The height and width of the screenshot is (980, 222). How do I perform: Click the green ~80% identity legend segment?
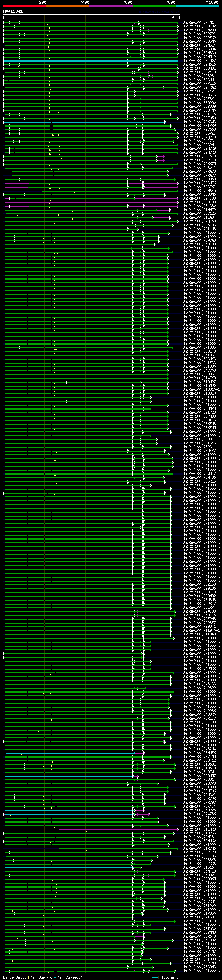tap(154, 6)
